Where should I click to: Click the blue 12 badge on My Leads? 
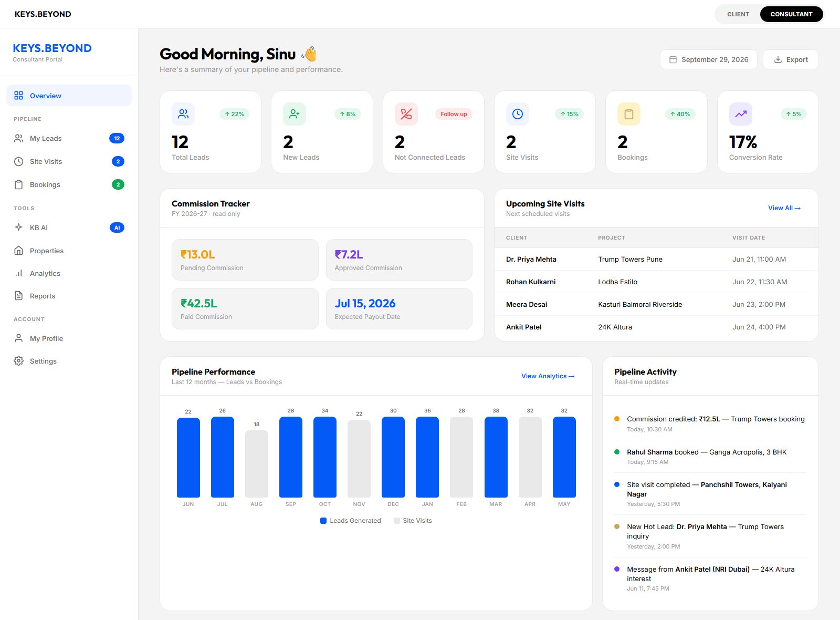[x=117, y=138]
